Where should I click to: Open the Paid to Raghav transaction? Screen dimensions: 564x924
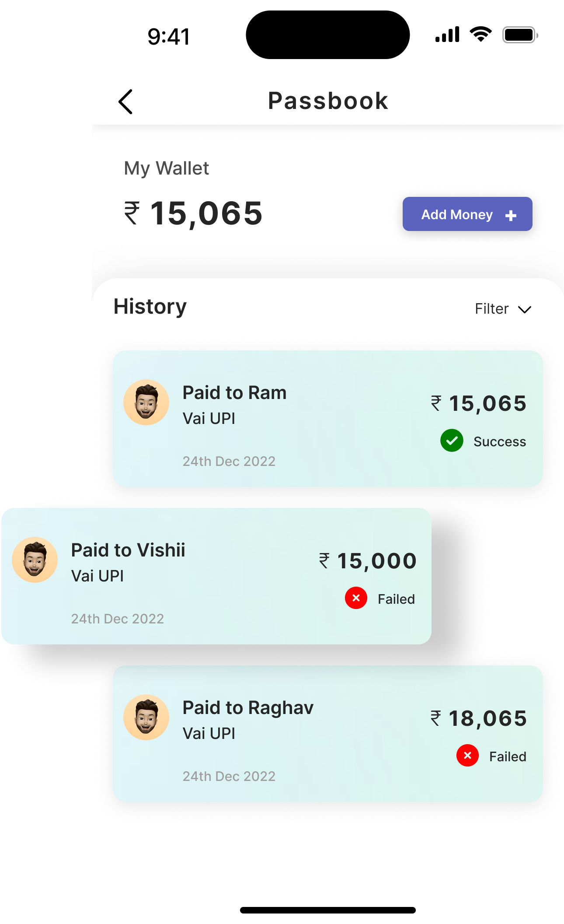(x=328, y=734)
